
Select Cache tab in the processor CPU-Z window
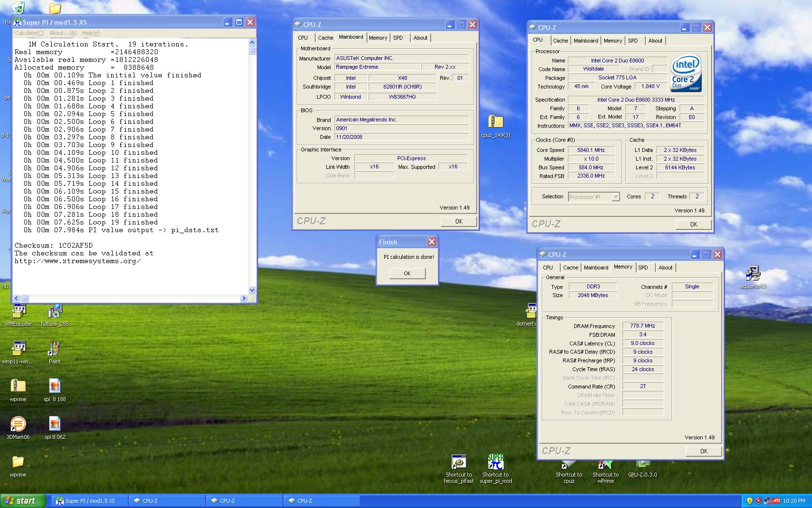[x=560, y=41]
